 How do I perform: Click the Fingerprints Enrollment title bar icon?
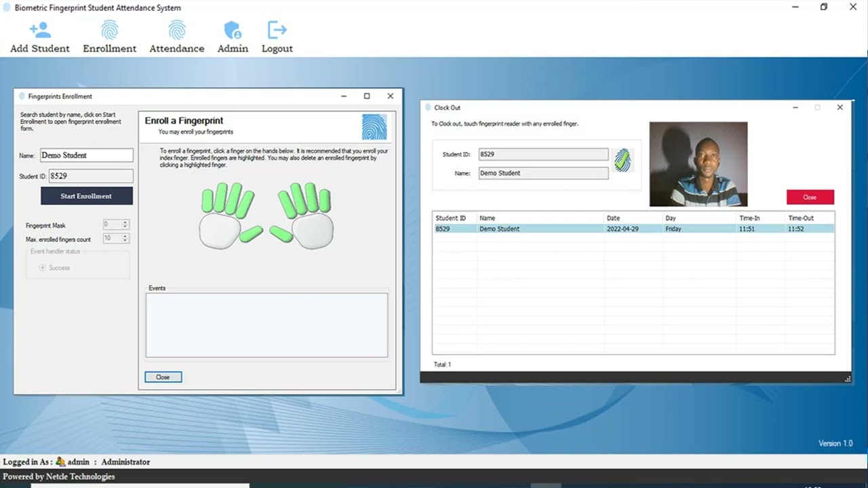22,96
